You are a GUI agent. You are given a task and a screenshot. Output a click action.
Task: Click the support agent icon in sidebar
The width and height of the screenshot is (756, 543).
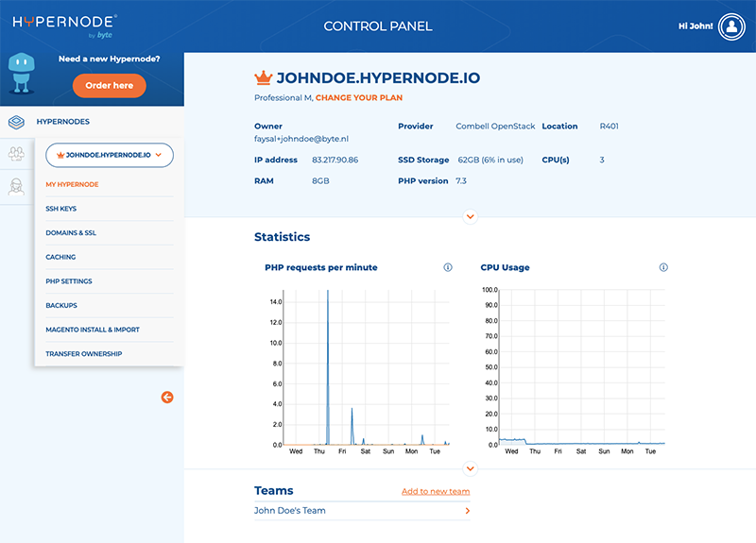tap(16, 187)
